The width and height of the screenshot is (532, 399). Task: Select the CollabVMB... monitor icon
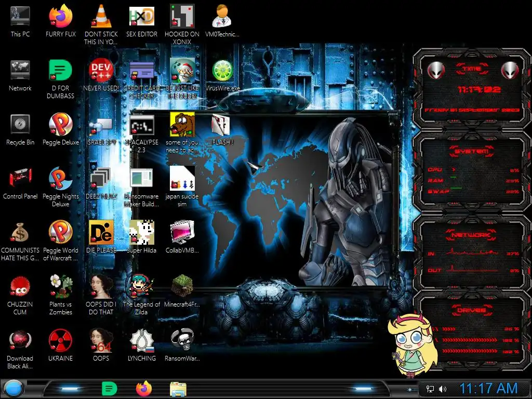[182, 237]
